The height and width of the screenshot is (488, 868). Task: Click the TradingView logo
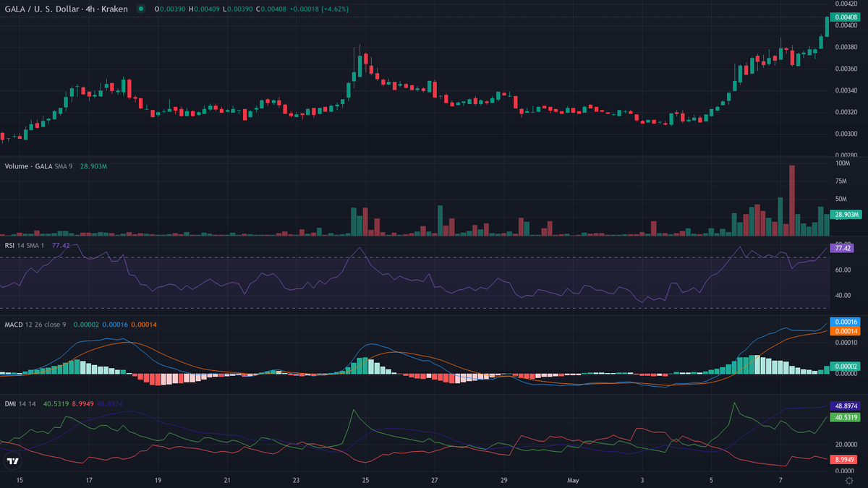tap(12, 461)
